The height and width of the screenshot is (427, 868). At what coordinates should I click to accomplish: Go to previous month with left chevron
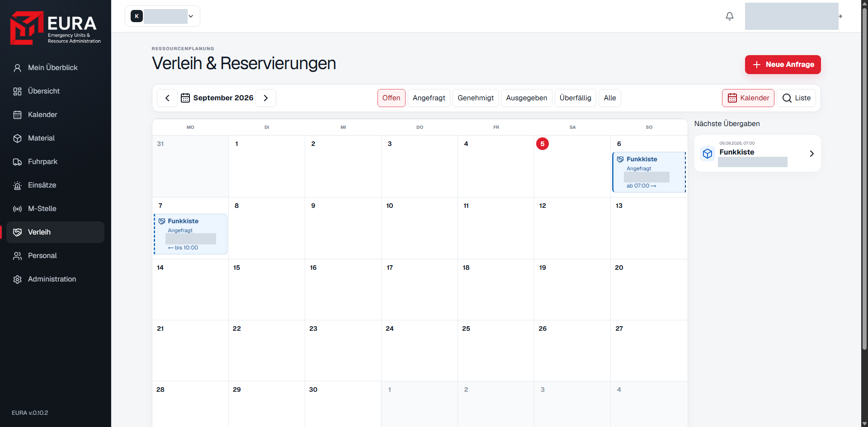(x=167, y=98)
